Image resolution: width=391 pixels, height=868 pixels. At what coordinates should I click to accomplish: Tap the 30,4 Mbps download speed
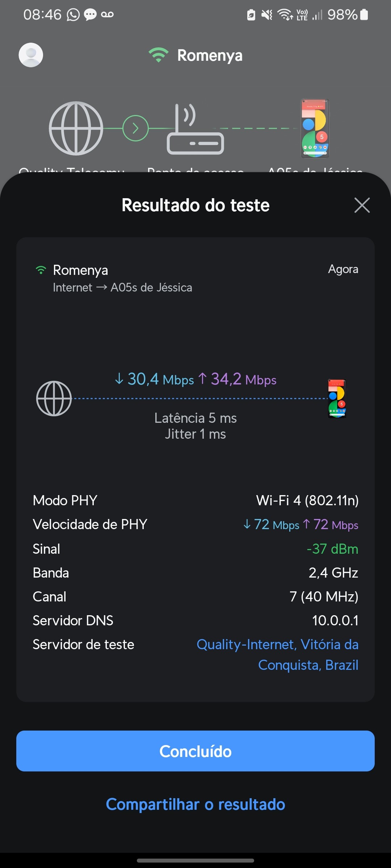tap(155, 379)
